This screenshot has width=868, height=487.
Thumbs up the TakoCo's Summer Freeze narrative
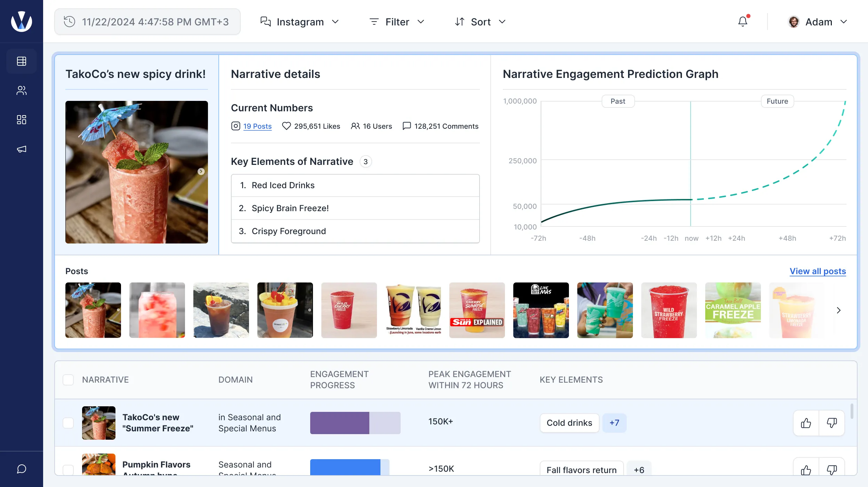click(x=806, y=423)
